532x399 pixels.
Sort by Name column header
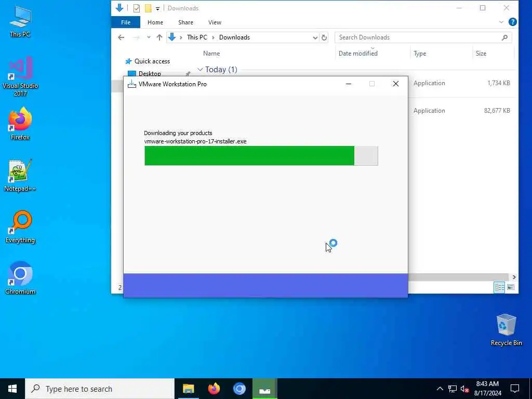click(x=211, y=54)
